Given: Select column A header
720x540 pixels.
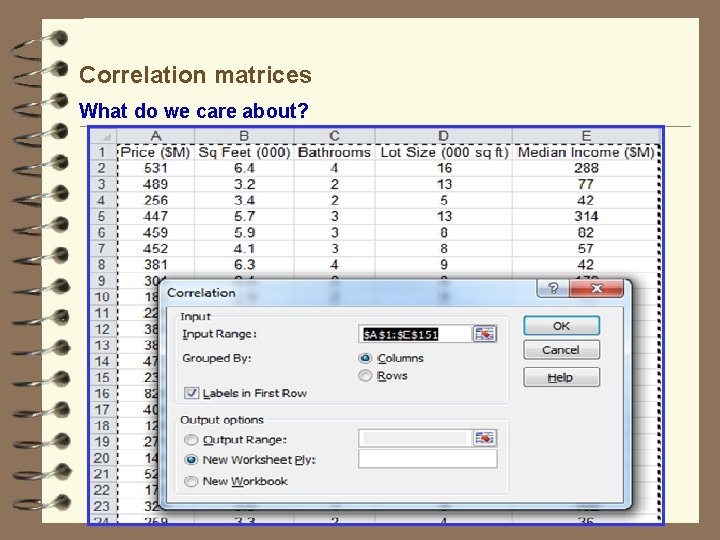Looking at the screenshot, I should point(156,136).
